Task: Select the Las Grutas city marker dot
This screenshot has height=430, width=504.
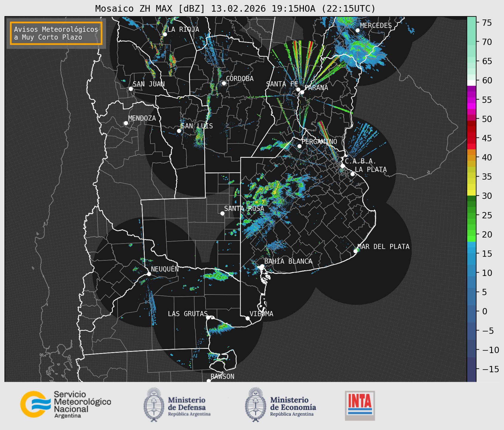Action: tap(208, 317)
